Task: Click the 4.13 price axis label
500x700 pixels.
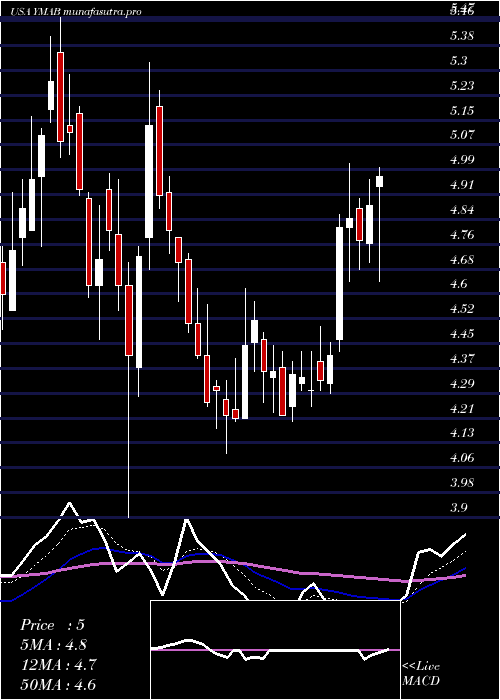Action: pos(462,433)
